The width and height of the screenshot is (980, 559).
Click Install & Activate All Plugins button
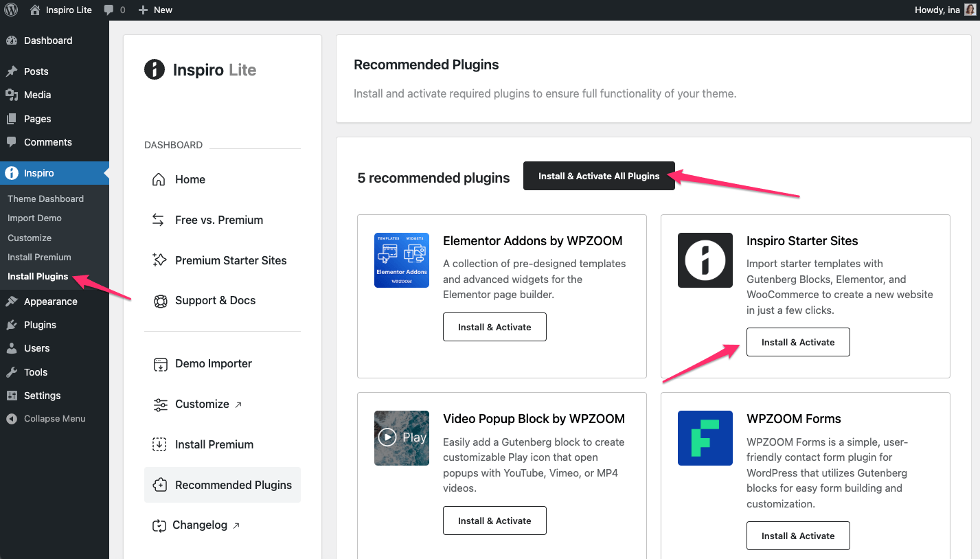point(598,176)
